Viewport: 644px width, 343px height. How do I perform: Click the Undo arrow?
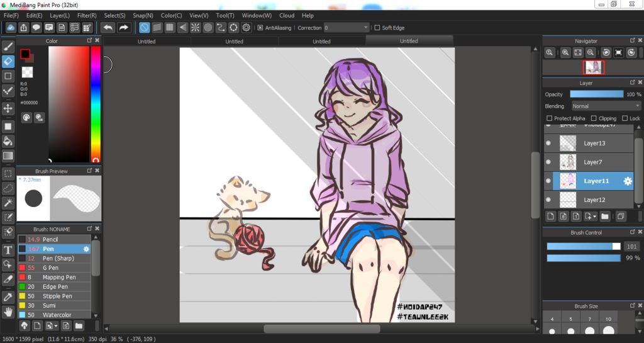(108, 28)
